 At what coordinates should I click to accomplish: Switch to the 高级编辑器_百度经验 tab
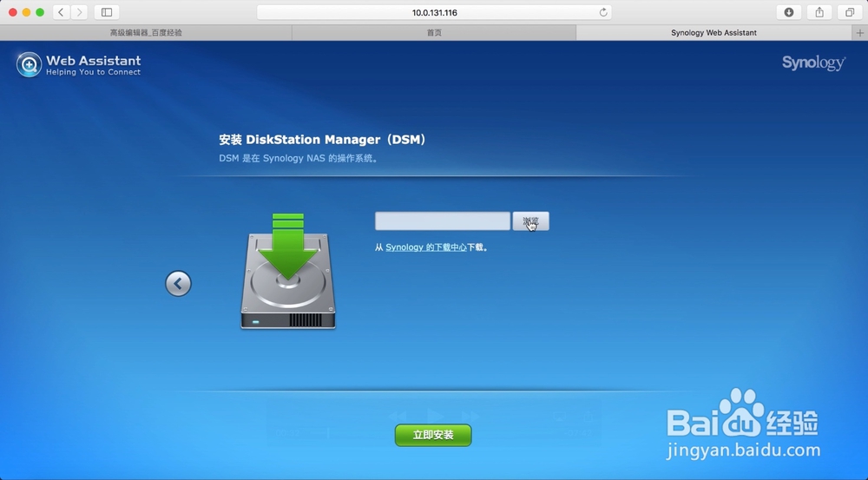click(146, 33)
